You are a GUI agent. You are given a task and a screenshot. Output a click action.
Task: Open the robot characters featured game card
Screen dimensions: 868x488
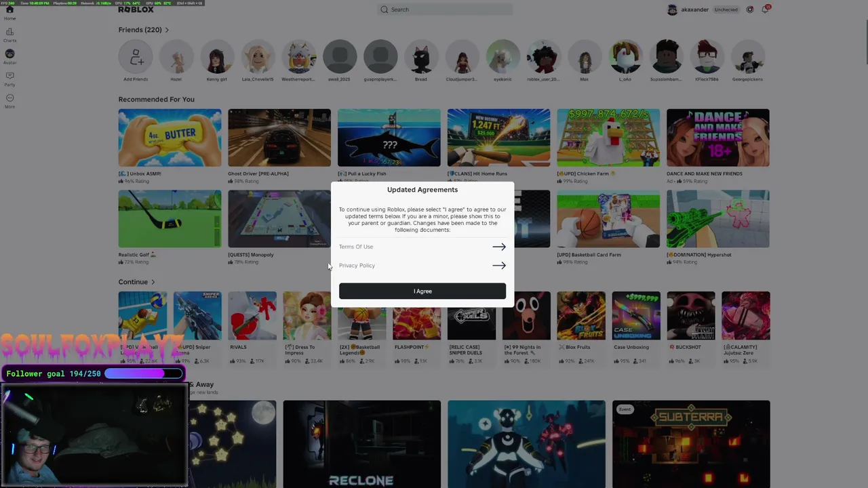[527, 444]
